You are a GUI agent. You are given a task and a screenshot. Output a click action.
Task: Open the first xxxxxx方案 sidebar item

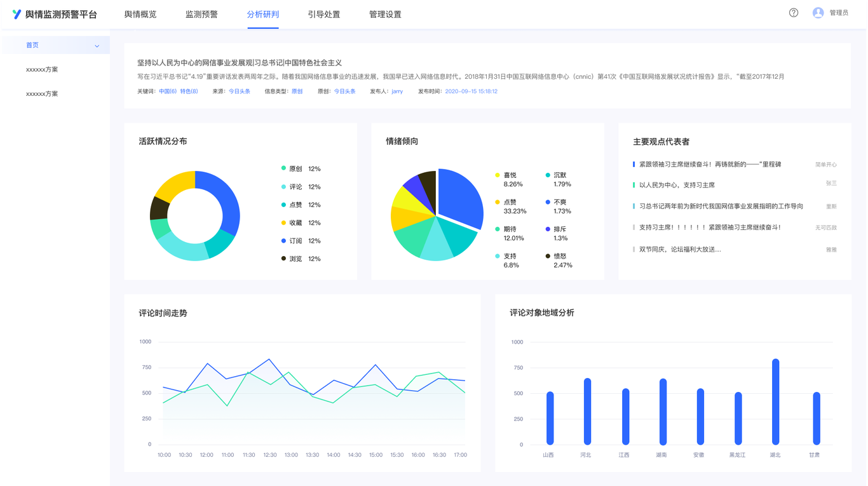[x=42, y=69]
